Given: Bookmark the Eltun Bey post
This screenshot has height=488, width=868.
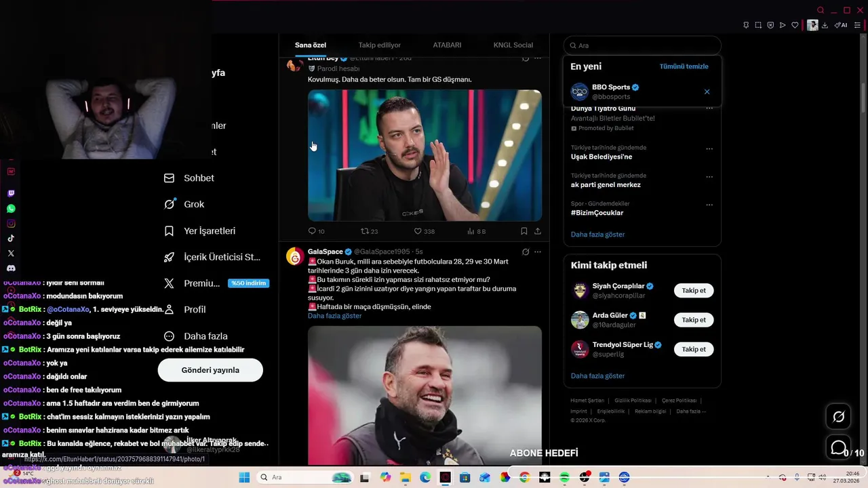Looking at the screenshot, I should [x=524, y=231].
